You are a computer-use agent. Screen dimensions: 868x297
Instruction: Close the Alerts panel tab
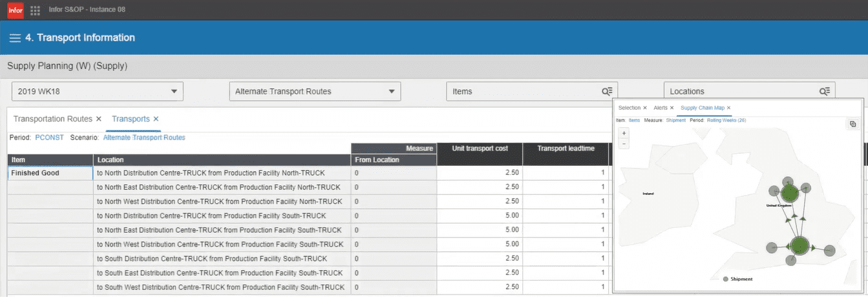pos(672,108)
